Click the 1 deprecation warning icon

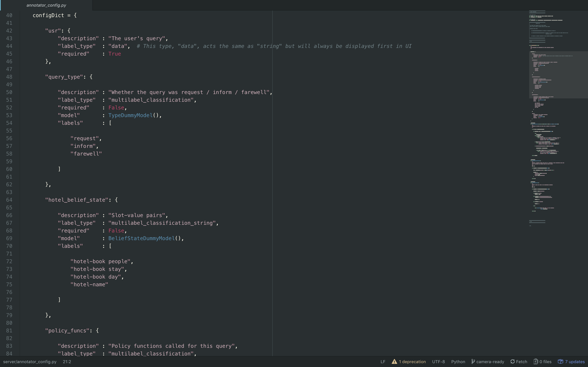394,362
